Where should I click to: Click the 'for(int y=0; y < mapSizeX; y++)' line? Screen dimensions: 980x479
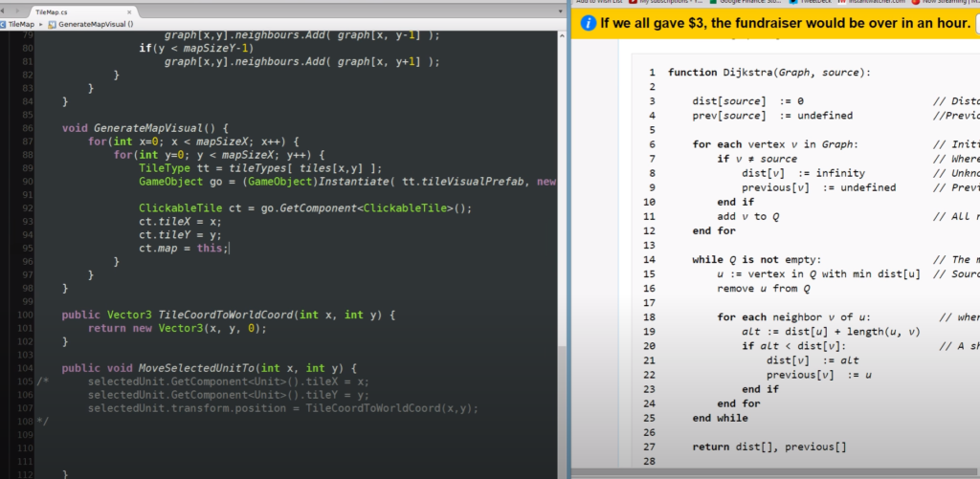(x=219, y=155)
